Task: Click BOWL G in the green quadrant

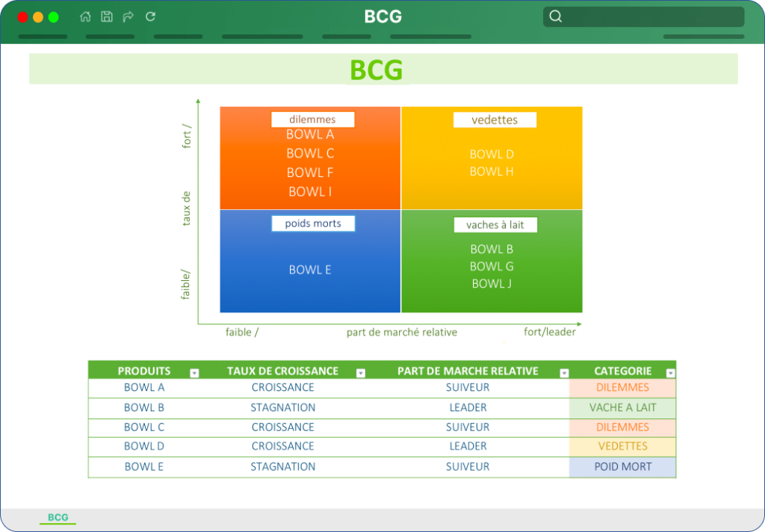Action: [x=492, y=267]
